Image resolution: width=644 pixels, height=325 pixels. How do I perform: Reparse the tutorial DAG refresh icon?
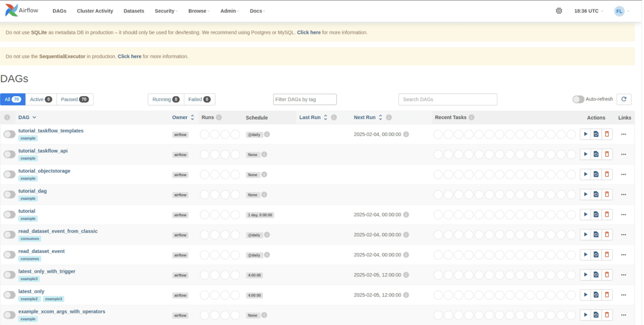click(596, 214)
